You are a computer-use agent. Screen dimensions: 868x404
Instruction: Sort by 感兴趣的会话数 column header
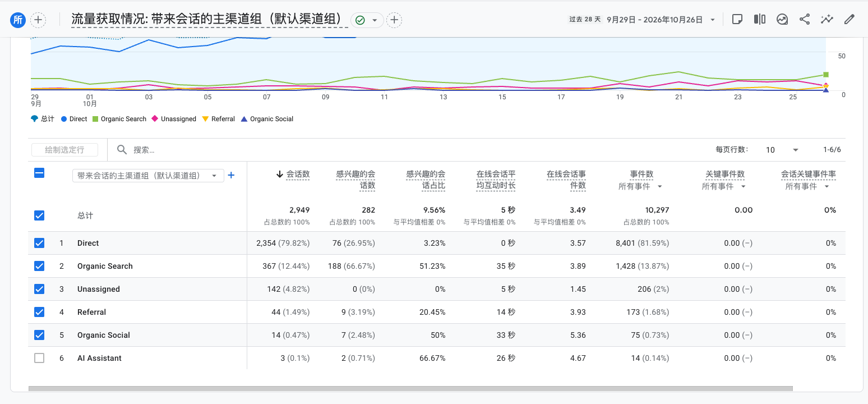click(x=355, y=180)
